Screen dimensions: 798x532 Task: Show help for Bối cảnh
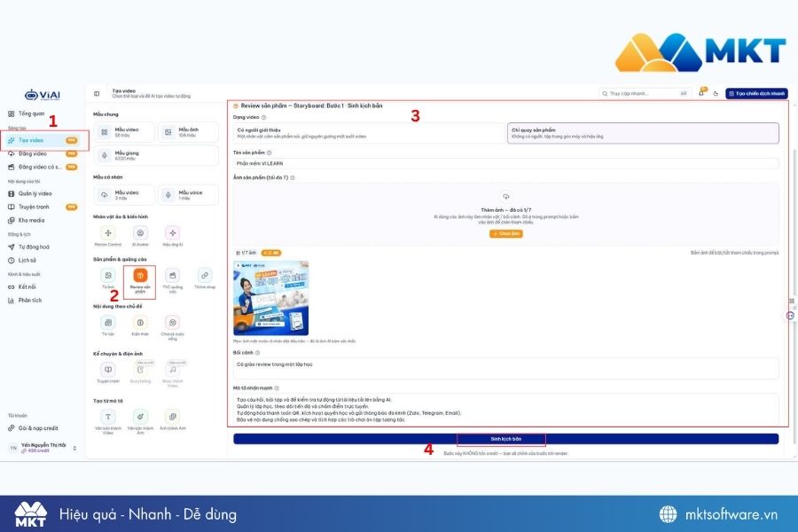[257, 353]
